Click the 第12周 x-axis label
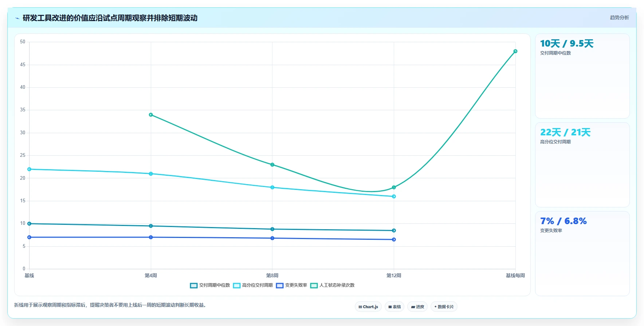644x326 pixels. pyautogui.click(x=394, y=275)
